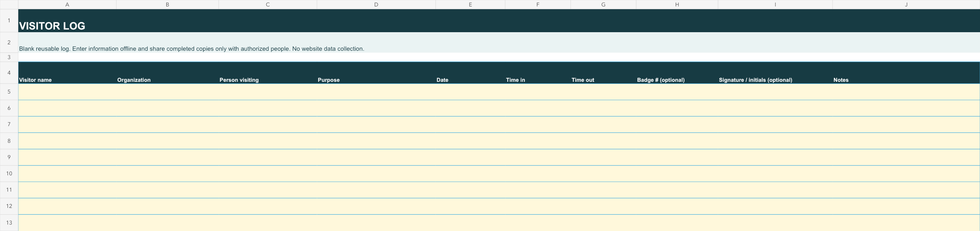Select row 11 header
Image resolution: width=980 pixels, height=231 pixels.
(9, 190)
